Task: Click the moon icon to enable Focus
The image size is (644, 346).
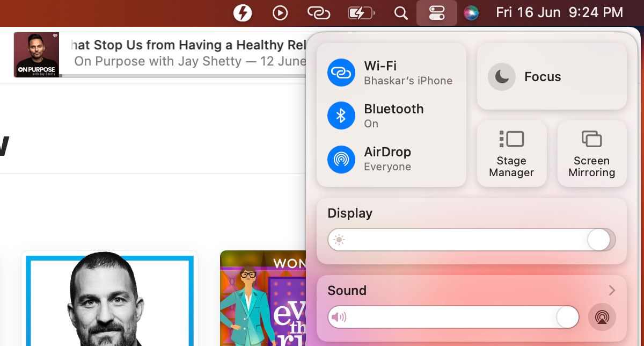Action: (501, 76)
